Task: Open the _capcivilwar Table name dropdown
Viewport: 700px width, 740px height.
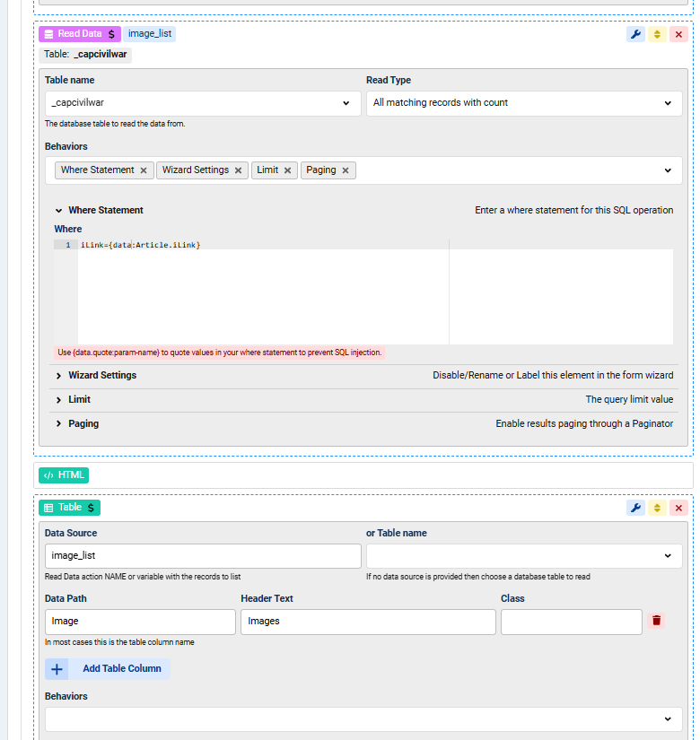Action: pos(201,103)
